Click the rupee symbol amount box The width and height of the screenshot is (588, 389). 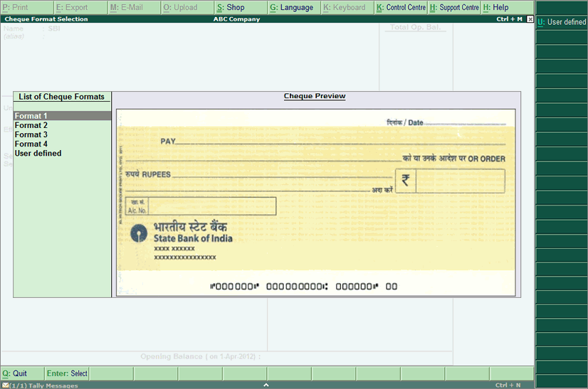(x=450, y=181)
